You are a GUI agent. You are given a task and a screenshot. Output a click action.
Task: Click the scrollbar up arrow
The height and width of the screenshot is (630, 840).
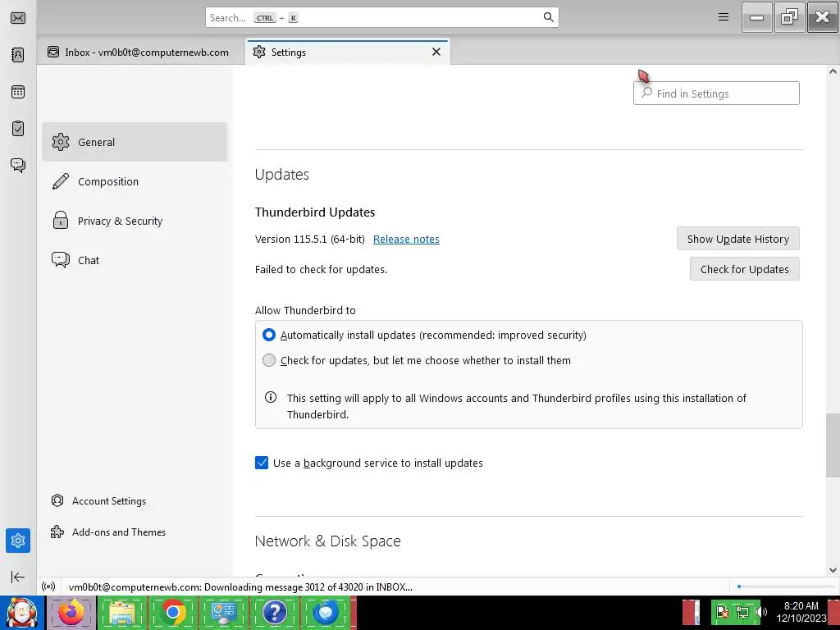pos(833,71)
